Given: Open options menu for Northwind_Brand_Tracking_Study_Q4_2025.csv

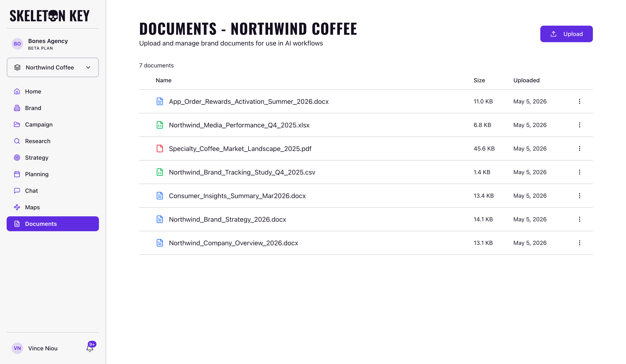Looking at the screenshot, I should (579, 172).
